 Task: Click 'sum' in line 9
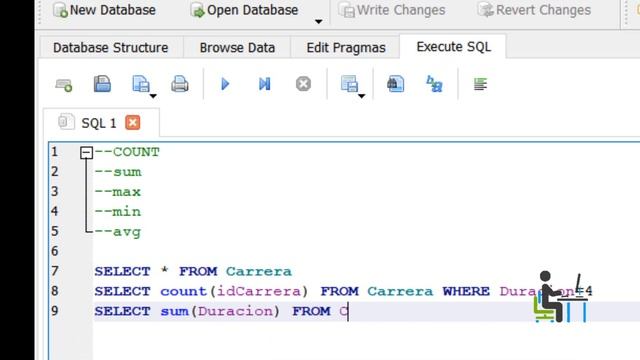[174, 311]
